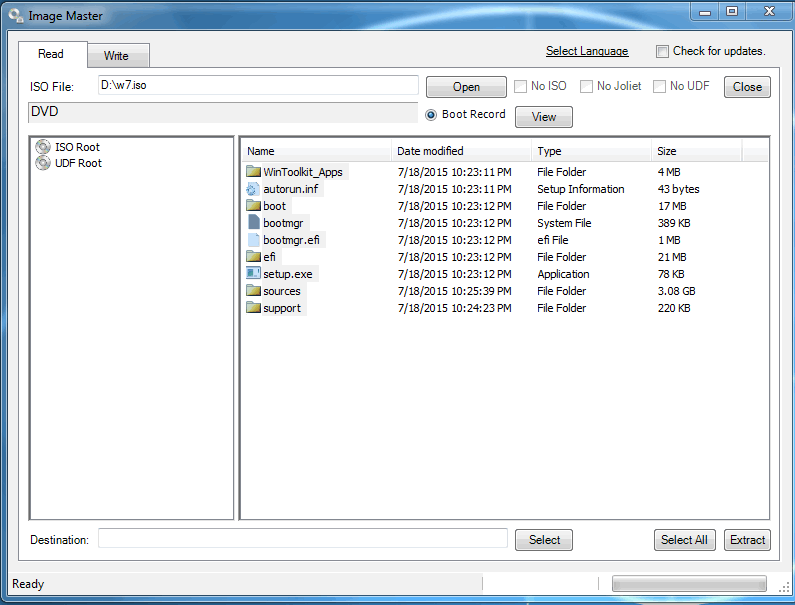Tick the No ISO checkbox
Image resolution: width=795 pixels, height=605 pixels.
520,87
